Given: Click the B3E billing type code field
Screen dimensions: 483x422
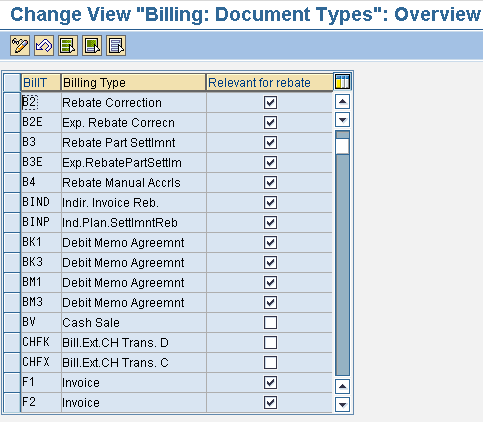Looking at the screenshot, I should (x=41, y=162).
